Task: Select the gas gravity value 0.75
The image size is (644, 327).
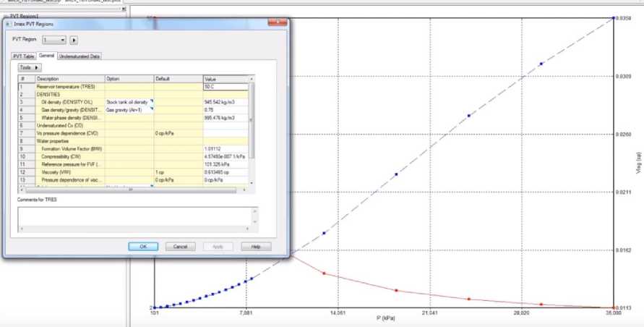Action: tap(226, 110)
